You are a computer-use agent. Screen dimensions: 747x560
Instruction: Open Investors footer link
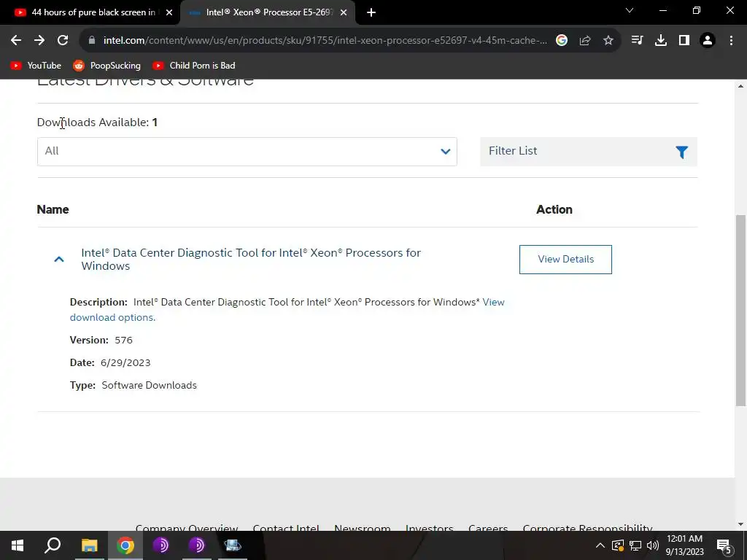point(429,528)
